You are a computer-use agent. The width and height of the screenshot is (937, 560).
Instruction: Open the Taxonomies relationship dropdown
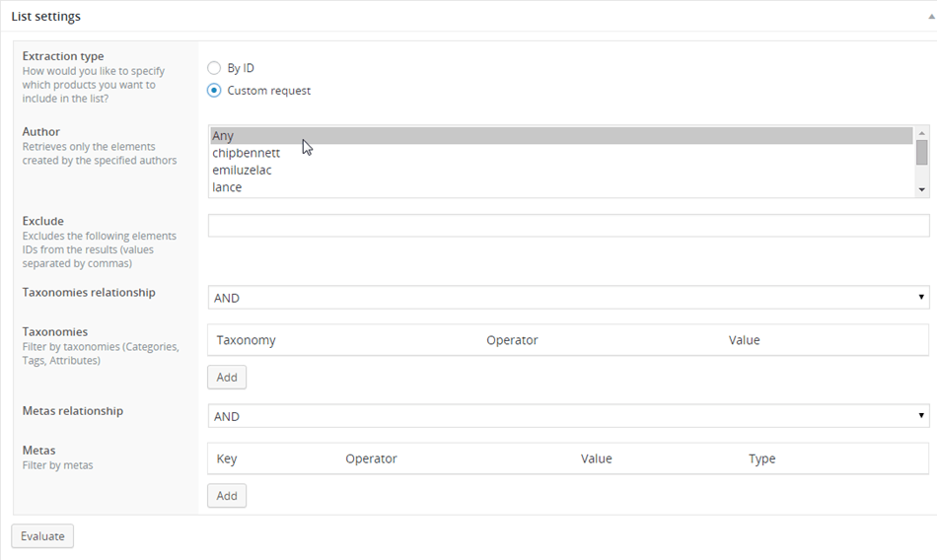[568, 297]
